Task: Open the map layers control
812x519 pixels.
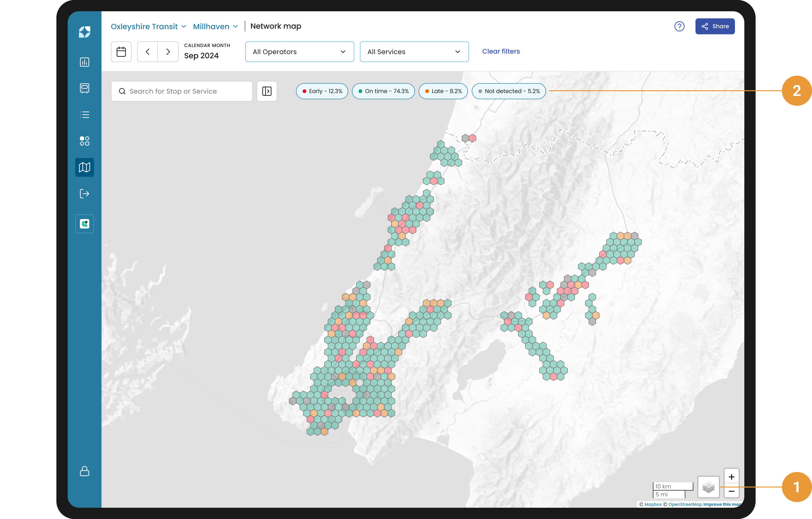Action: tap(708, 487)
